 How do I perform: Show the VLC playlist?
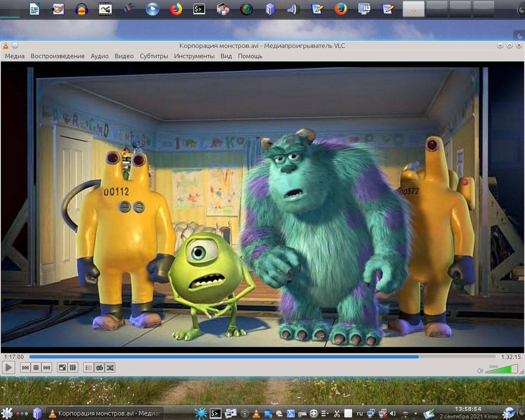point(89,367)
